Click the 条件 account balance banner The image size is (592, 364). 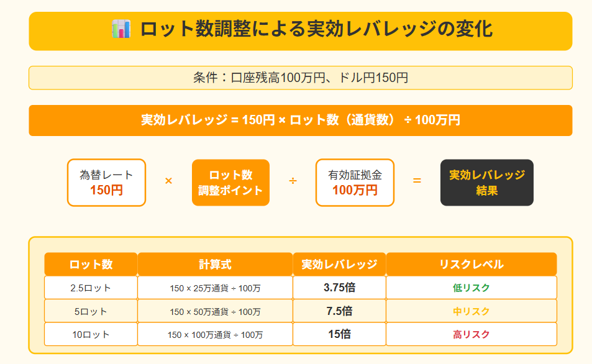coord(301,78)
